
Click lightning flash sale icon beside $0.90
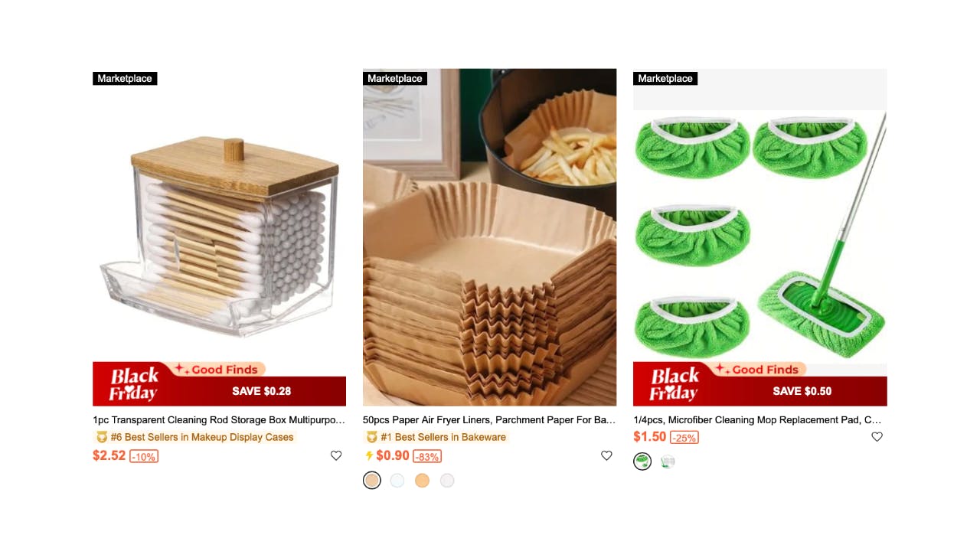[369, 455]
